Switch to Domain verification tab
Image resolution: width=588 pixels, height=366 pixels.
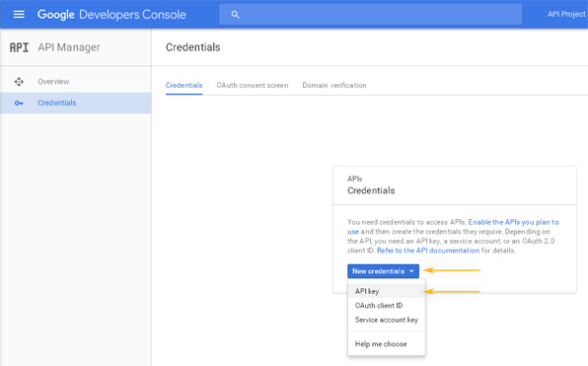(334, 86)
